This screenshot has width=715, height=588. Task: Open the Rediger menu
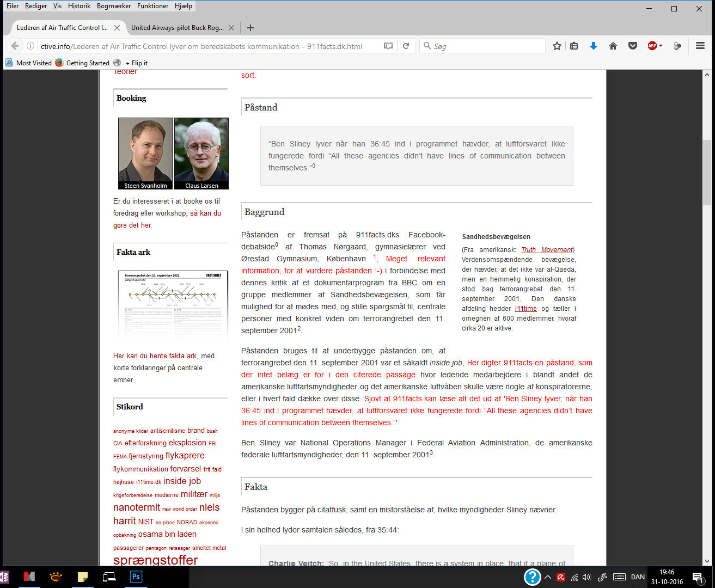coord(36,6)
